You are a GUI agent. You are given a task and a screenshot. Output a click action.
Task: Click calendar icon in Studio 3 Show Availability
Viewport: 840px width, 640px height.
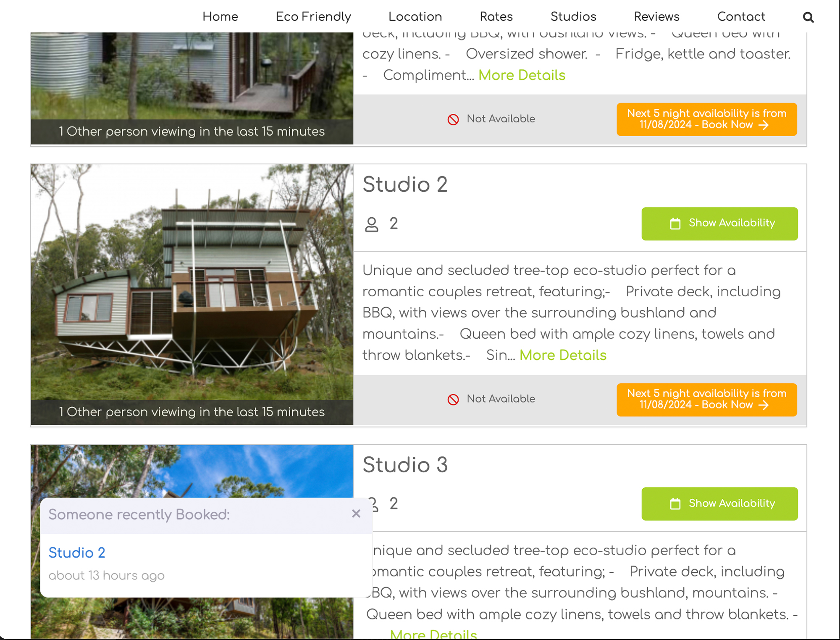click(x=675, y=504)
